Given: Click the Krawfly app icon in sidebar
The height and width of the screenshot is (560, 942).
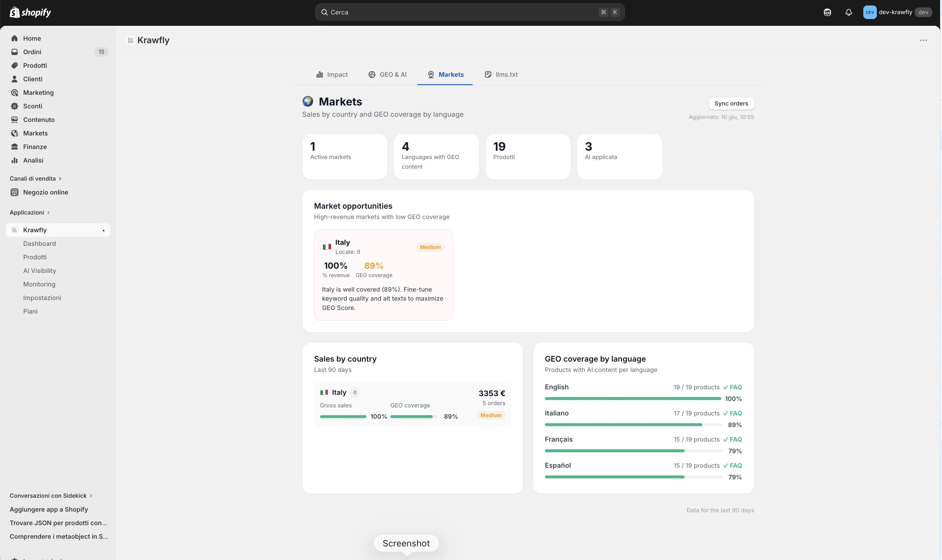Looking at the screenshot, I should 14,230.
